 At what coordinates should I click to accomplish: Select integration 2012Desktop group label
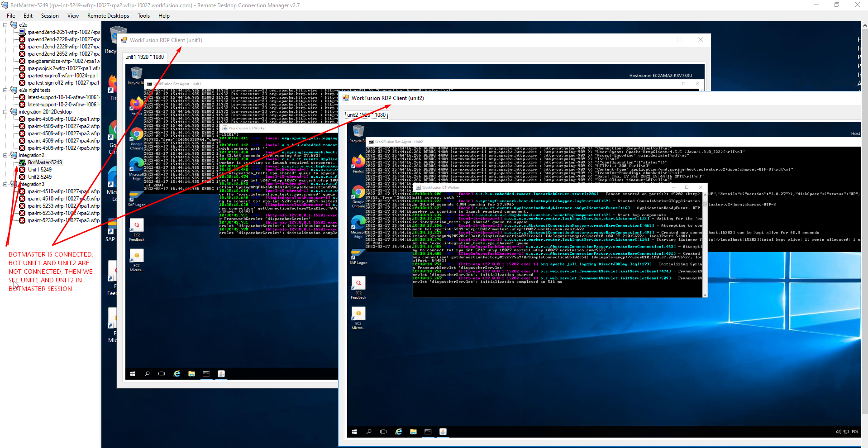[x=45, y=112]
